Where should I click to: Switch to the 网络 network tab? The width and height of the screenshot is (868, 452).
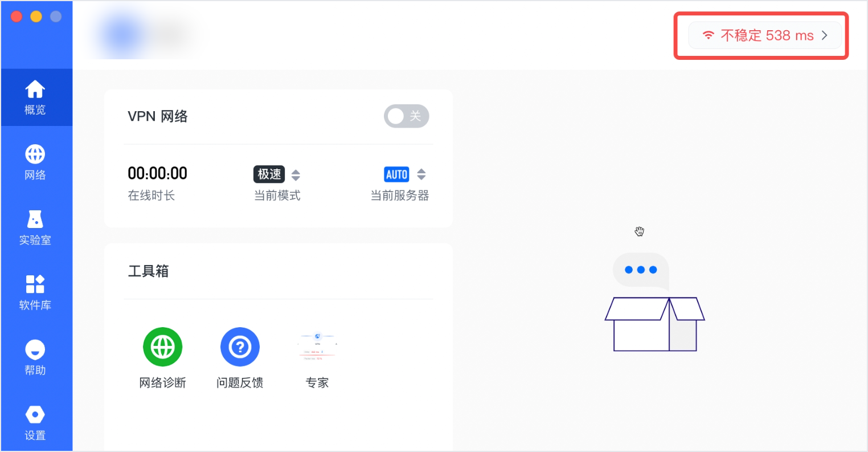click(35, 162)
